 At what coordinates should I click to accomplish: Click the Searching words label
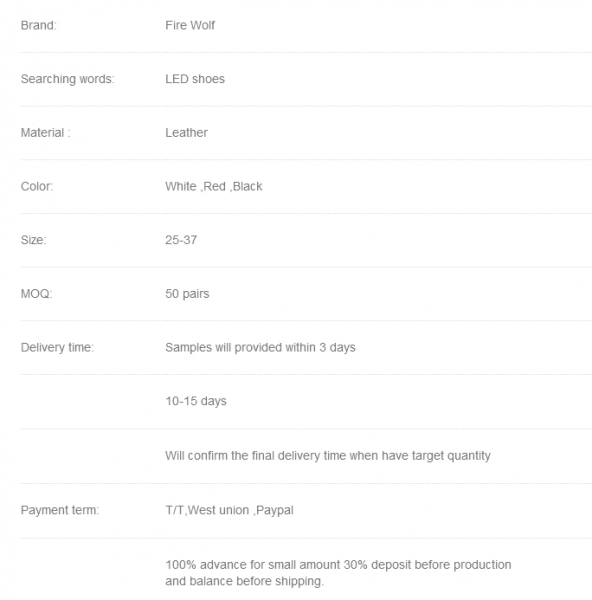click(68, 79)
